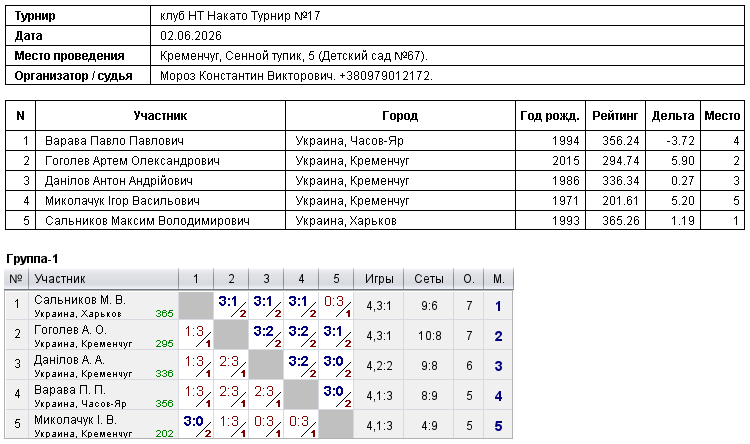Click group rating 202 in Миколачук's row
The width and height of the screenshot is (750, 444).
(164, 433)
